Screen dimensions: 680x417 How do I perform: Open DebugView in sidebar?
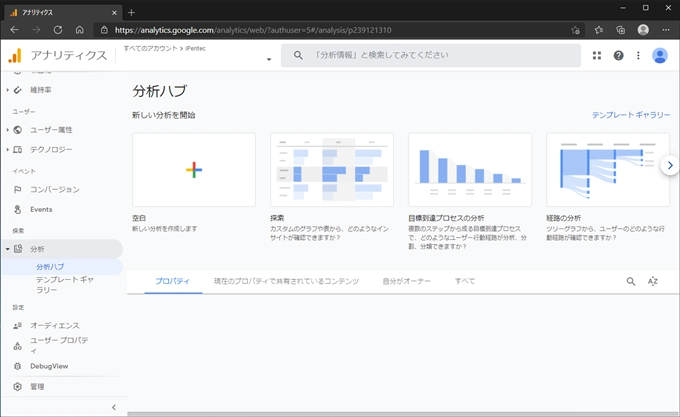49,366
